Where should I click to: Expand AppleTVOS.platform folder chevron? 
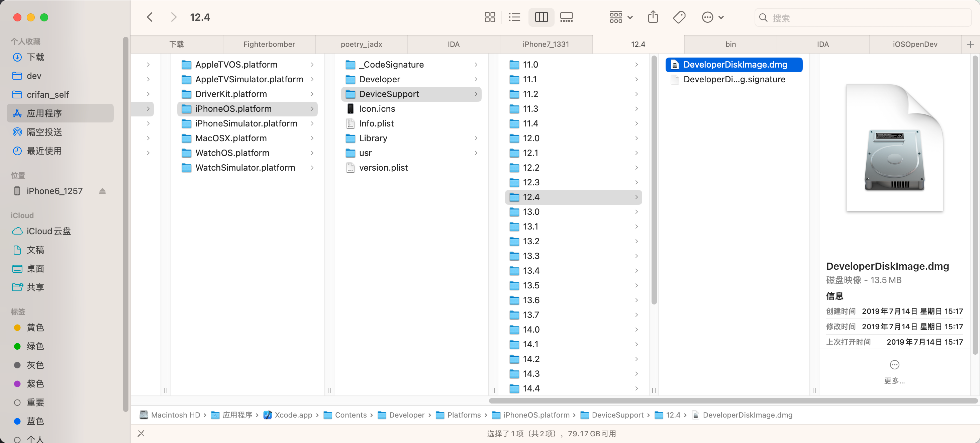pos(312,65)
